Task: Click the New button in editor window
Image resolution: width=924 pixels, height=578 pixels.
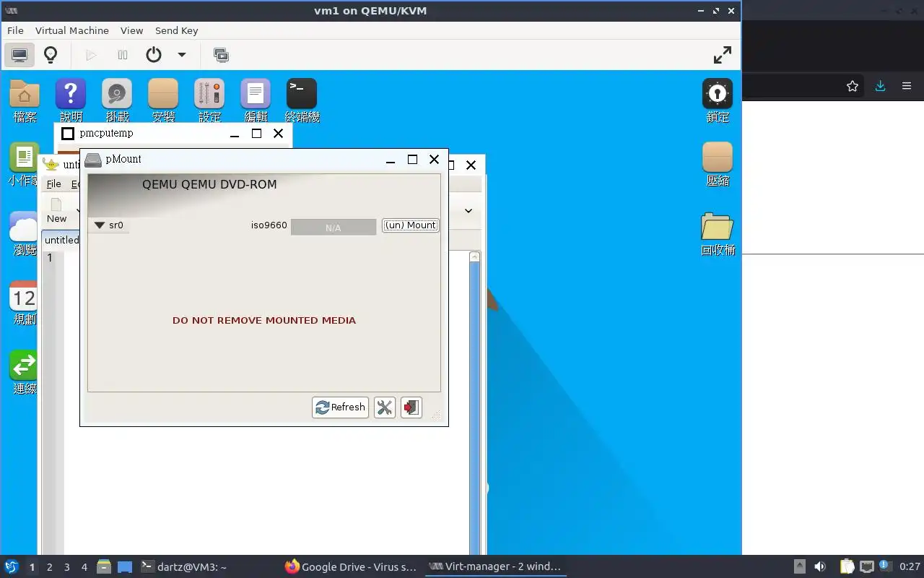Action: click(x=57, y=211)
